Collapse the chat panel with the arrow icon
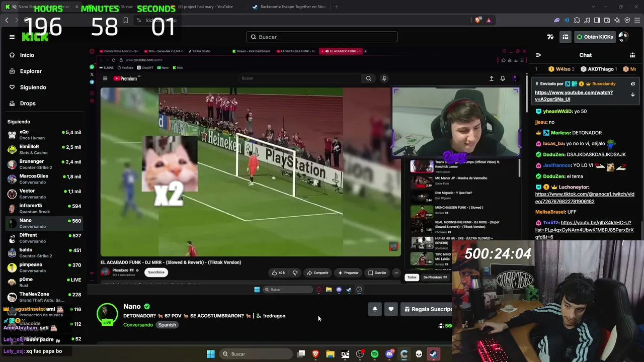 point(538,55)
